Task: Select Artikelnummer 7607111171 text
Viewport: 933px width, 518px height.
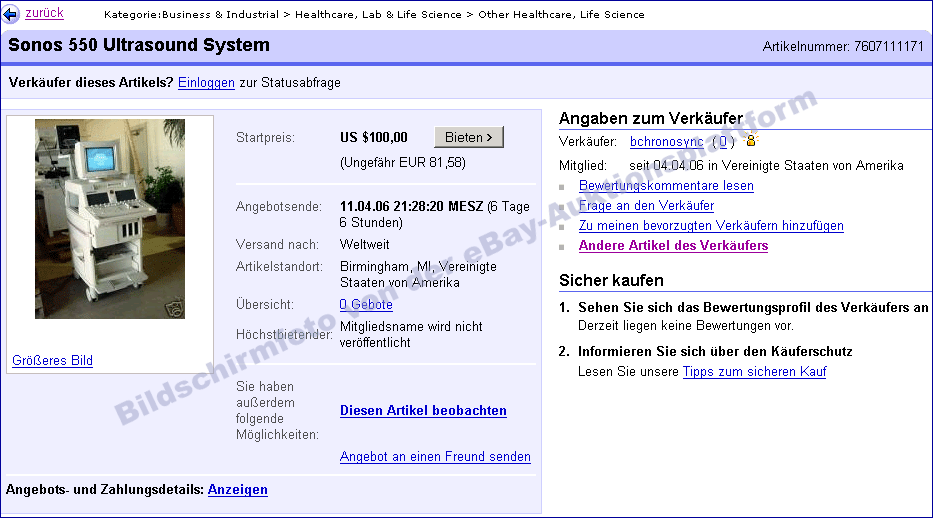Action: [x=843, y=46]
